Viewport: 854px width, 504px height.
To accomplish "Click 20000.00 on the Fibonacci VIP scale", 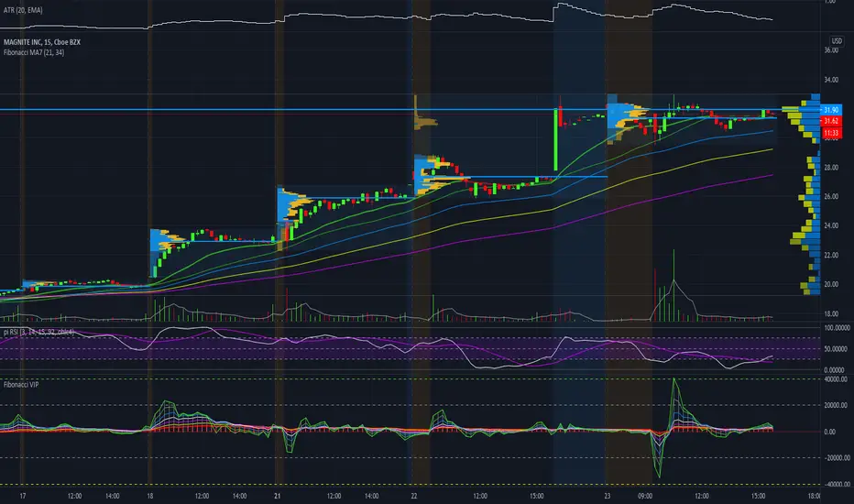I will [x=836, y=405].
